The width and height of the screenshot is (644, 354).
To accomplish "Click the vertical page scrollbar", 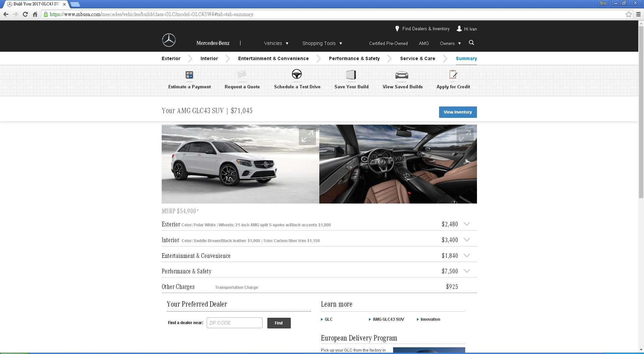I will (x=641, y=112).
